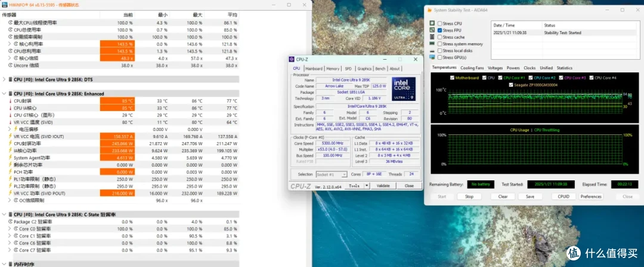
Task: Click the thermometer icon beside CPU封装
Action: pyautogui.click(x=11, y=101)
